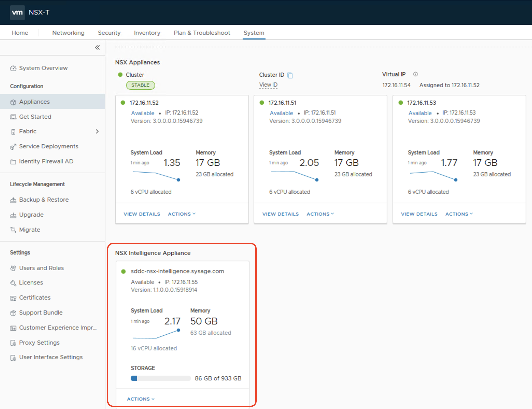Click green status dot of 172.16.11.51
The height and width of the screenshot is (409, 532).
[x=262, y=103]
